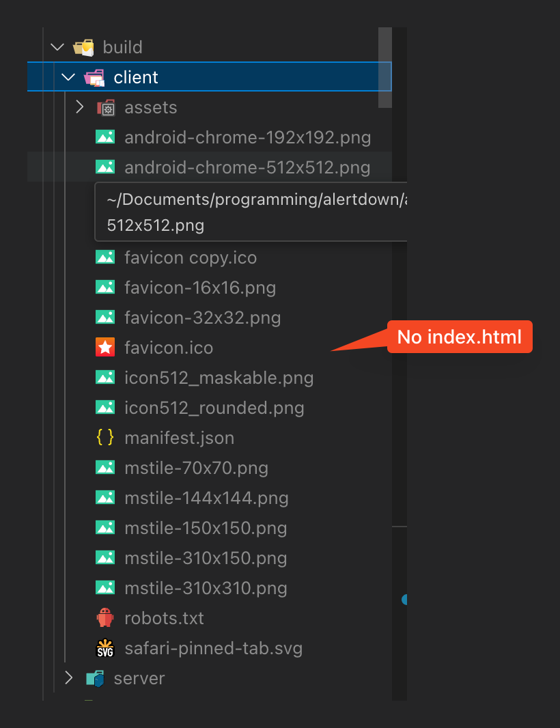
Task: Select the favicon copy.ico file
Action: (190, 257)
